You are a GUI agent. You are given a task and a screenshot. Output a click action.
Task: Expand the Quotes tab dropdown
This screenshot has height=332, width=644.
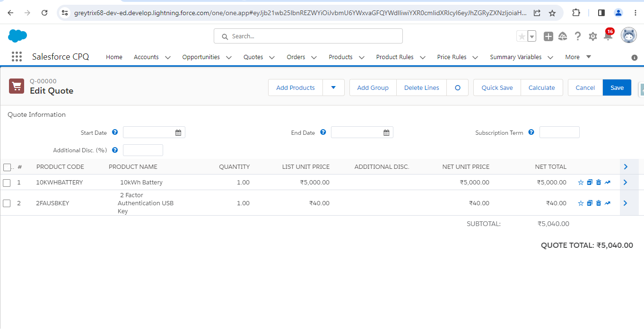tap(272, 57)
